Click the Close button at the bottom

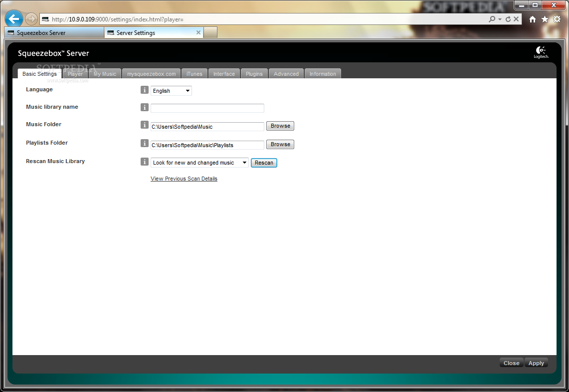pos(511,363)
